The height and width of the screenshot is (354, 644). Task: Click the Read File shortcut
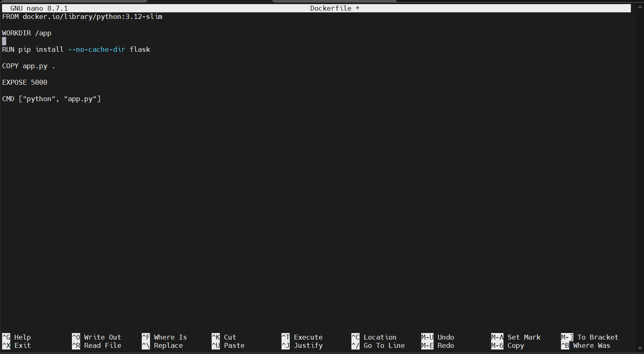tap(97, 345)
